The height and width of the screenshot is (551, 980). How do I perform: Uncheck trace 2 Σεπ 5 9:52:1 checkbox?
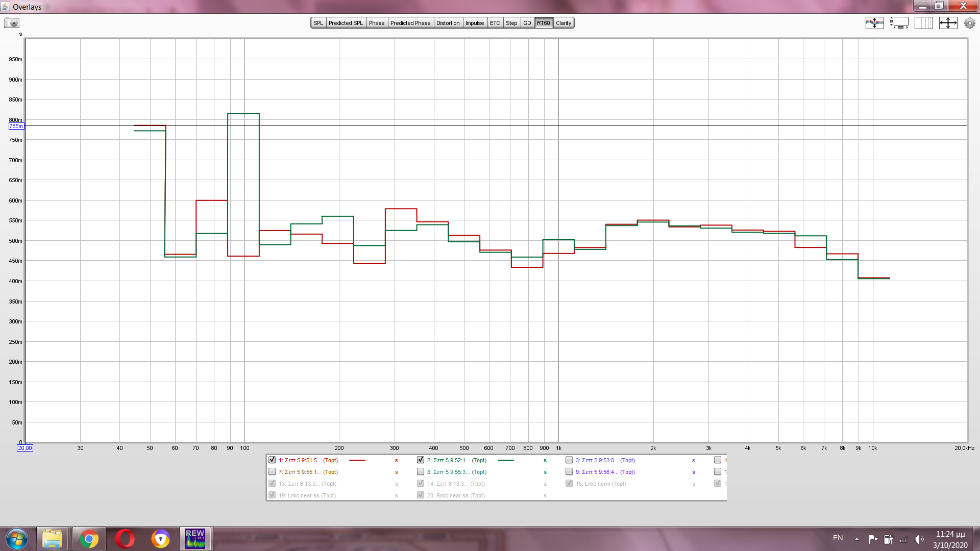(421, 460)
